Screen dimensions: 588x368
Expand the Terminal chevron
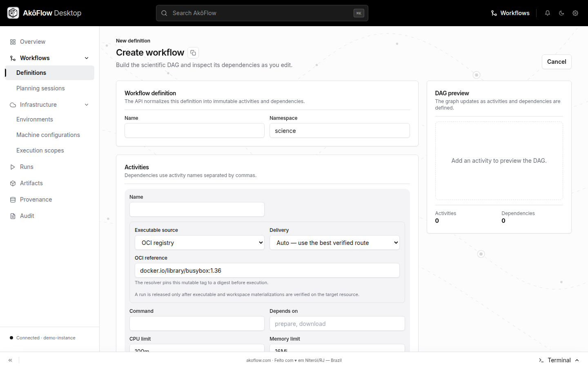click(577, 360)
